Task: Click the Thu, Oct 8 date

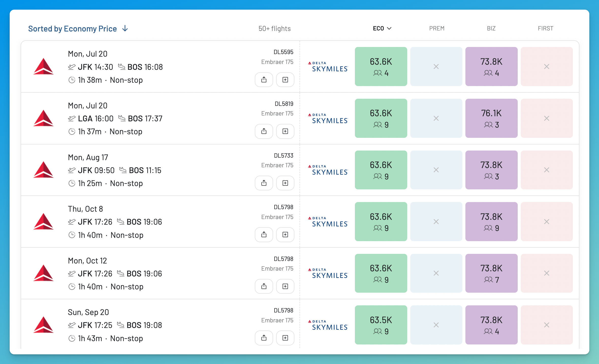Action: click(x=85, y=209)
